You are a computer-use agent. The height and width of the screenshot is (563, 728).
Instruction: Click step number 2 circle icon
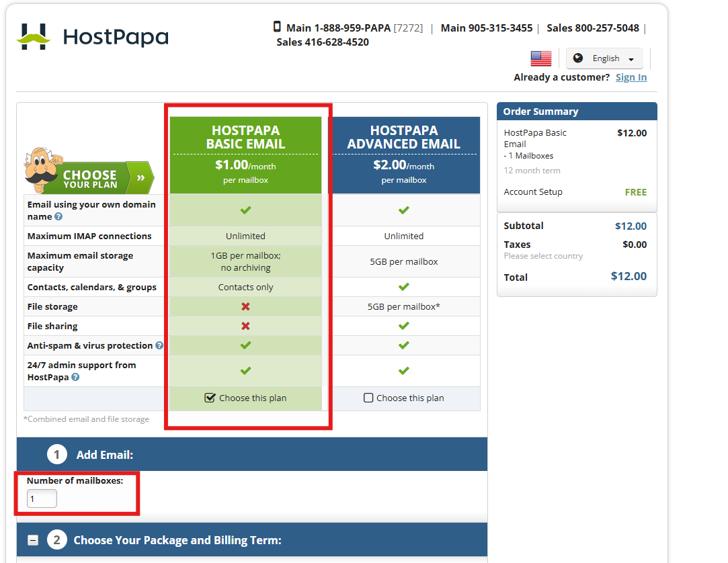coord(57,539)
